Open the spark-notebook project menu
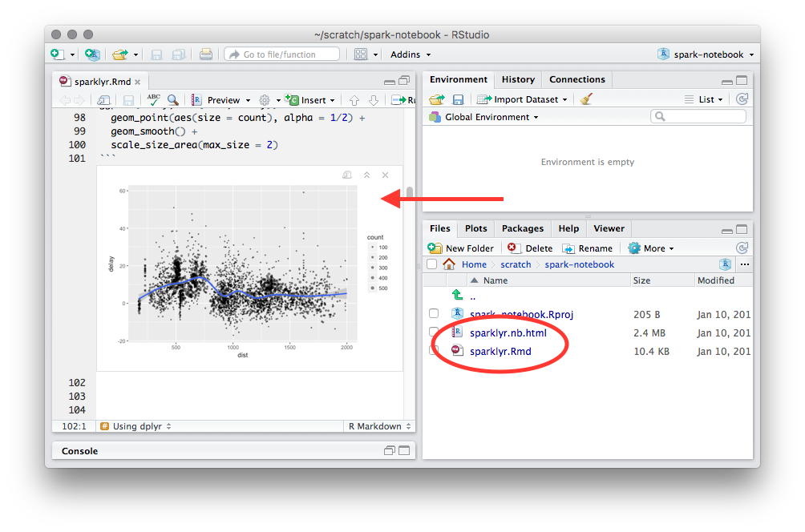Screen dimensions: 805x532 [706, 54]
